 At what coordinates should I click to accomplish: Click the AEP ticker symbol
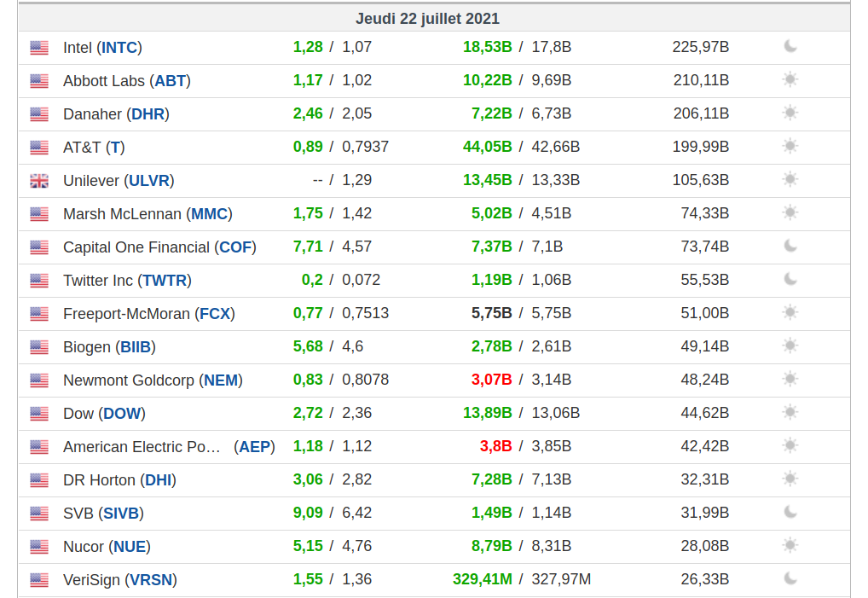(x=255, y=447)
